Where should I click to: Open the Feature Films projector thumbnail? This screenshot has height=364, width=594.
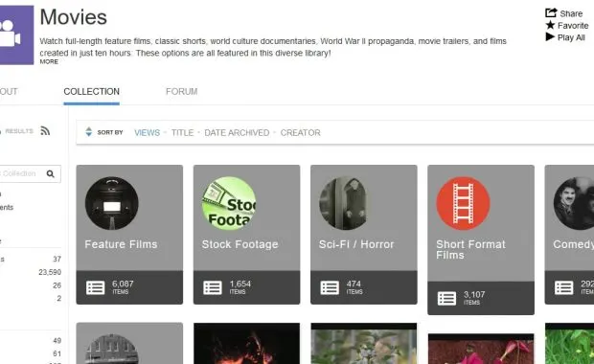point(112,203)
